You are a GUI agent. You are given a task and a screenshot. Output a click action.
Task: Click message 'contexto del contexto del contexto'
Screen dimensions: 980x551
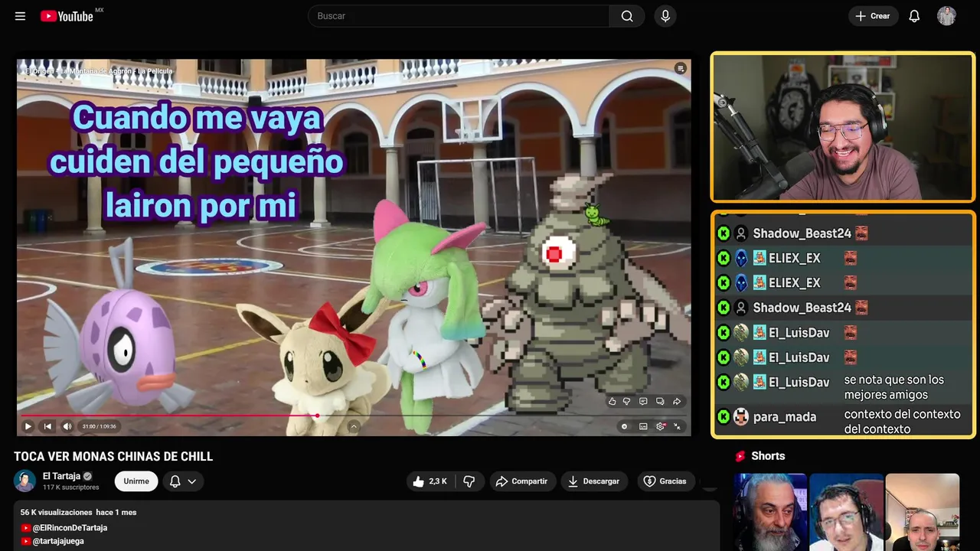[x=902, y=422]
